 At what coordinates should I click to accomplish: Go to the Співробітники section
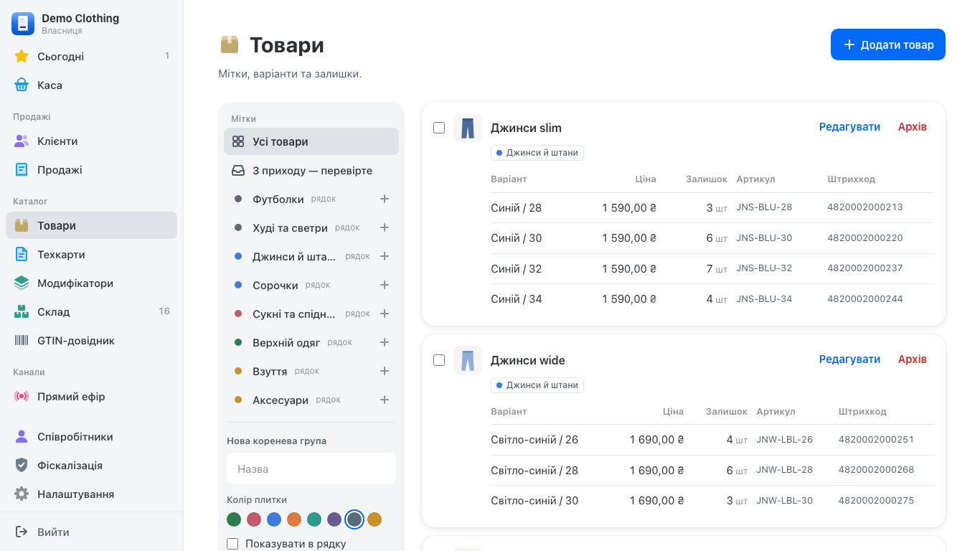coord(91,436)
